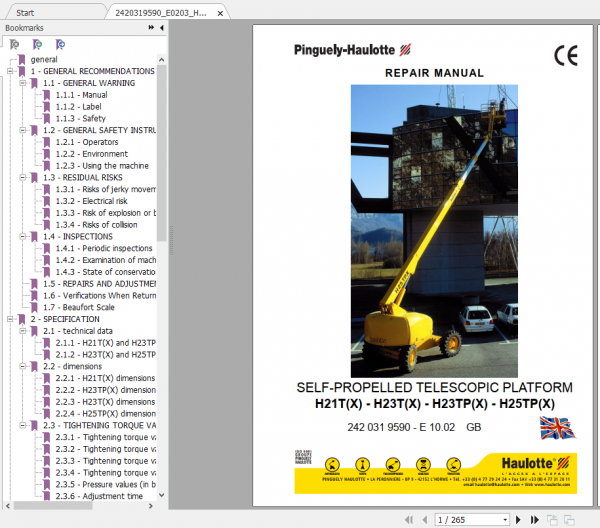Click the bookmarks panel scroll-down arrow
Viewport: 600px width, 528px height.
click(161, 495)
